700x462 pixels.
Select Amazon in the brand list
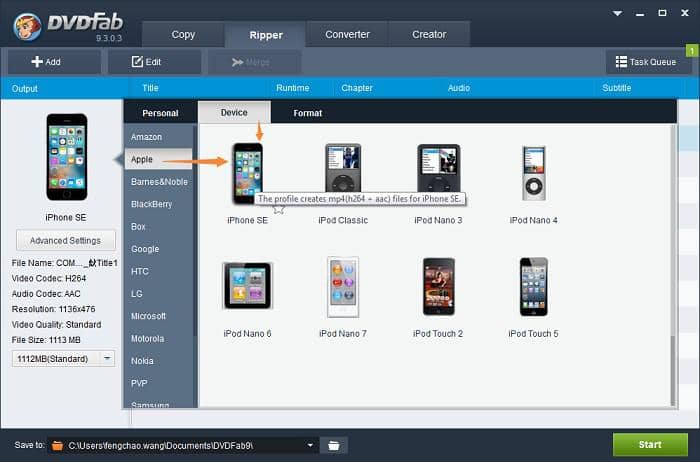tap(158, 137)
